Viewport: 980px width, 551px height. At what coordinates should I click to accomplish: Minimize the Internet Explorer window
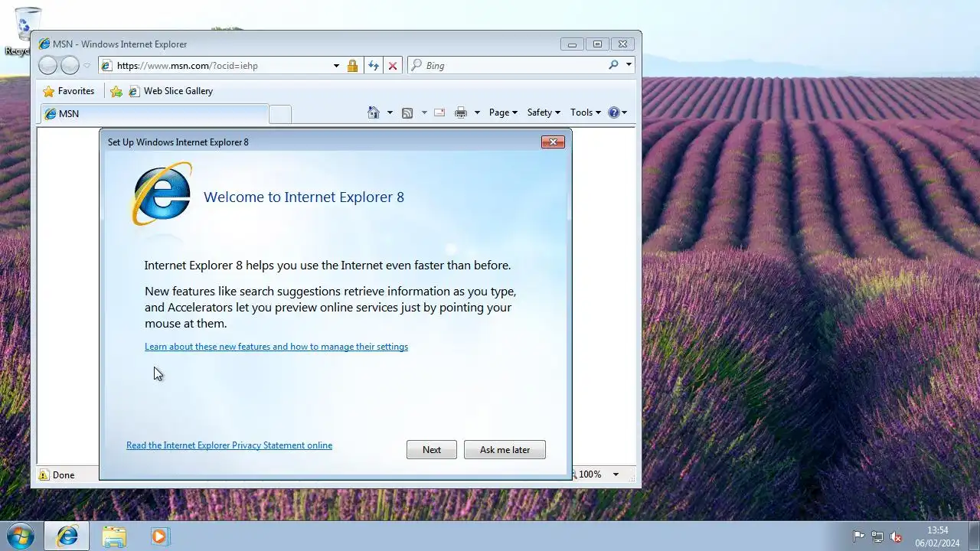click(x=572, y=44)
